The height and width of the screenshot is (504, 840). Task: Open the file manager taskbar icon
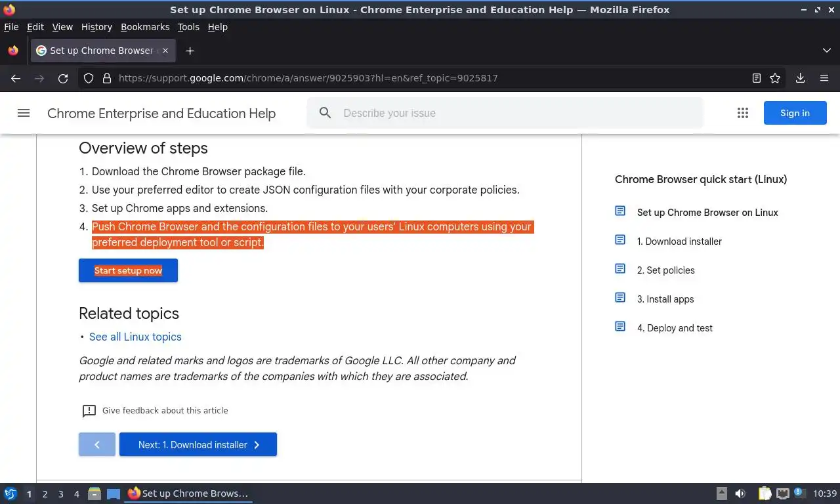(94, 493)
